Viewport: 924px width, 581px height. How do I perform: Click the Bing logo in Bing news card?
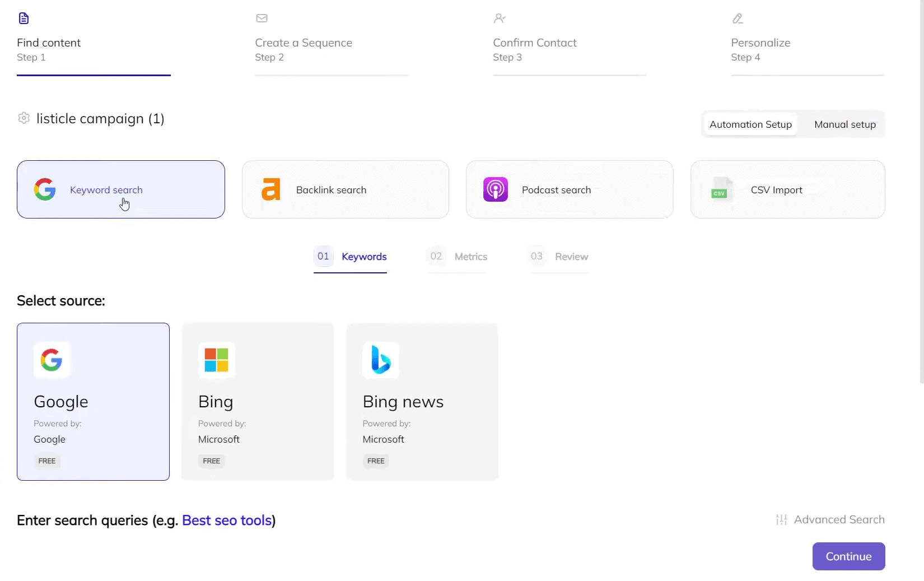(381, 360)
